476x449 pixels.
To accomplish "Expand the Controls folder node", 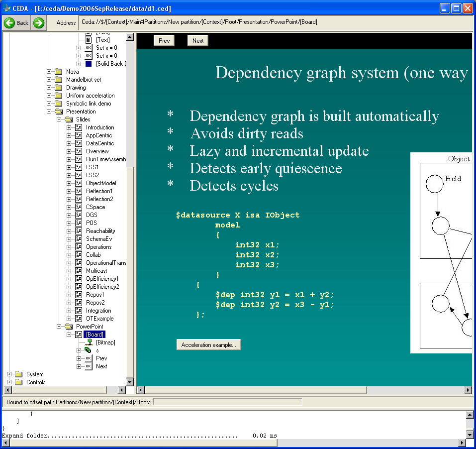I will click(x=9, y=382).
